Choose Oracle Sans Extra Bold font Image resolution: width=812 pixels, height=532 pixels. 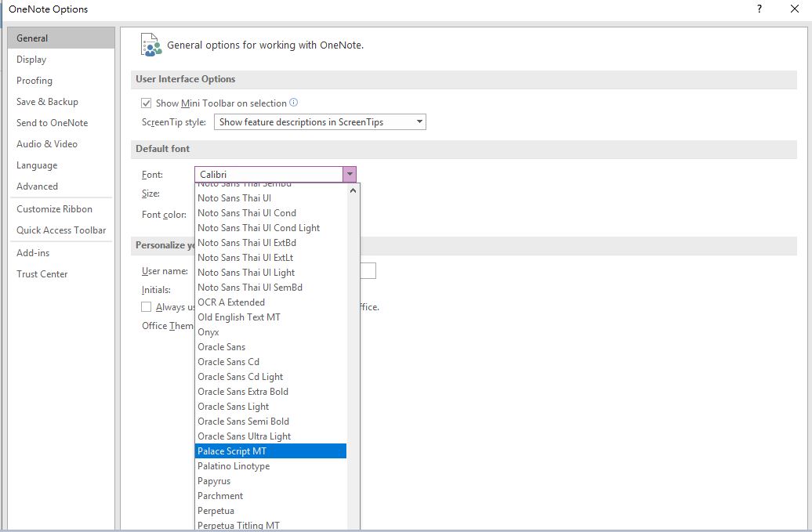click(x=271, y=392)
